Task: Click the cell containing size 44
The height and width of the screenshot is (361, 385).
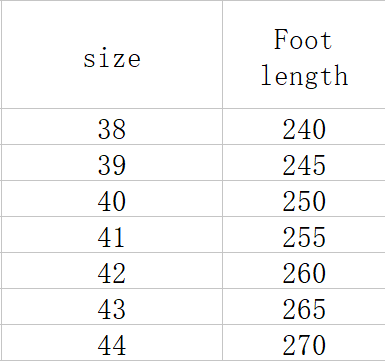Action: pos(112,342)
